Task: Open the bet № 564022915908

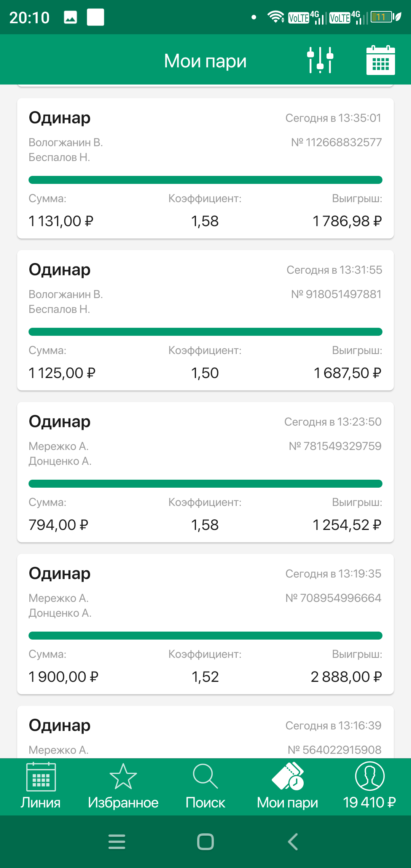Action: 205,735
